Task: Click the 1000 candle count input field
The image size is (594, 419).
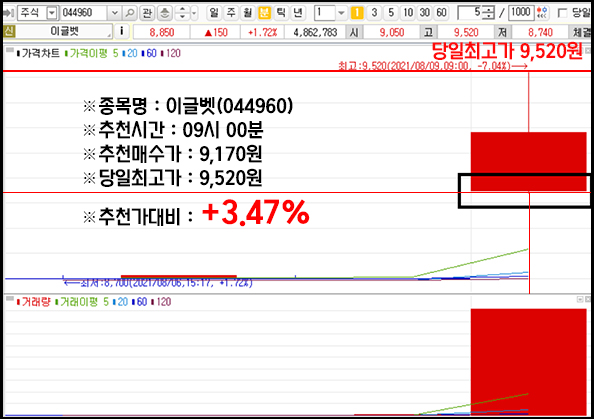Action: click(x=522, y=13)
